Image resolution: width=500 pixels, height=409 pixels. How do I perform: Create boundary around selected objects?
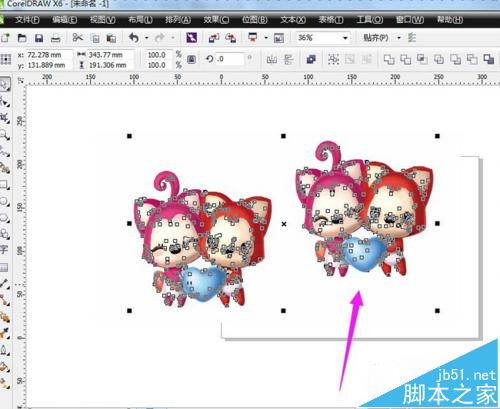[489, 59]
